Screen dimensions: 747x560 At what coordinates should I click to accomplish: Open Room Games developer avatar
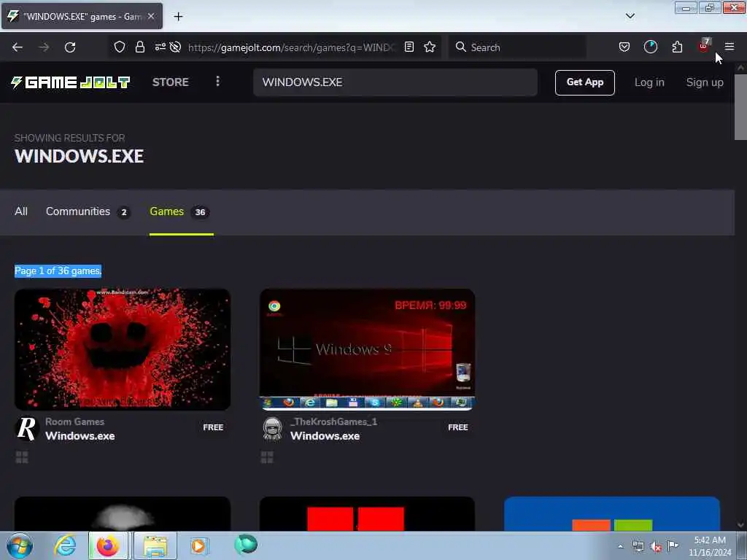tap(27, 429)
